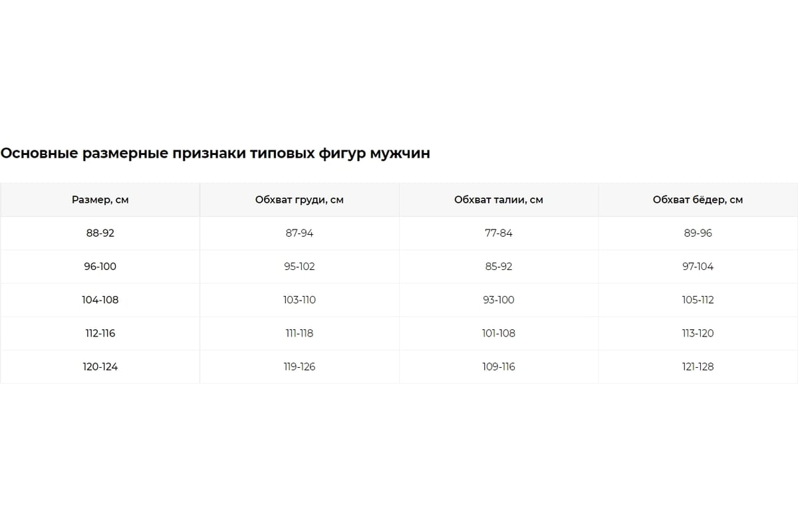Click waist girth value 85-92
The height and width of the screenshot is (532, 798).
coord(499,267)
